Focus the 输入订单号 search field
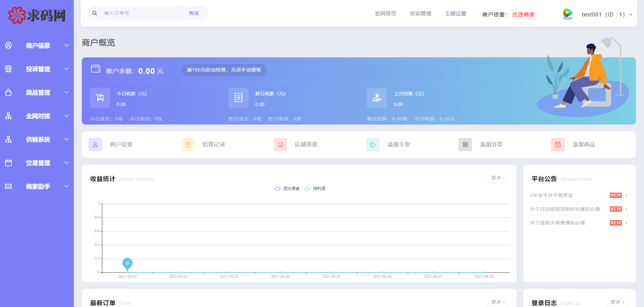The height and width of the screenshot is (307, 644). [x=143, y=13]
